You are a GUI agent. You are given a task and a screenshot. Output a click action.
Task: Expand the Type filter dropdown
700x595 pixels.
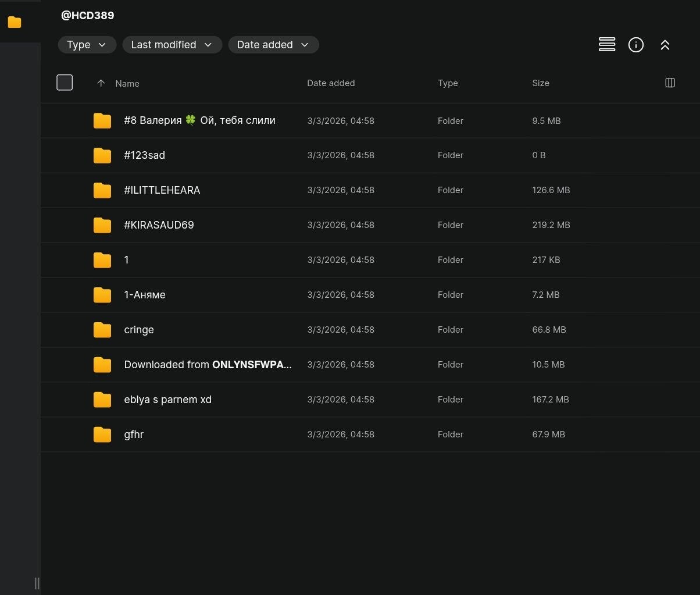(87, 45)
